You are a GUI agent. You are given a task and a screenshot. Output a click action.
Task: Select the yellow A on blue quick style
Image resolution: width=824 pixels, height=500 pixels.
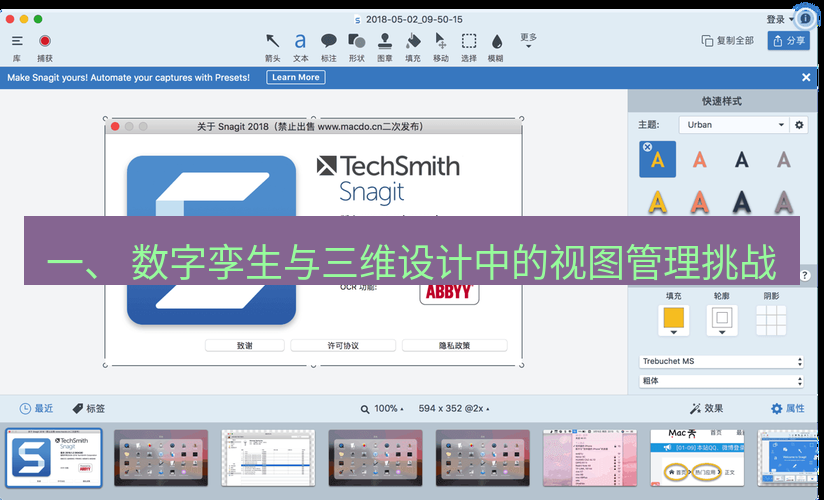tap(657, 159)
